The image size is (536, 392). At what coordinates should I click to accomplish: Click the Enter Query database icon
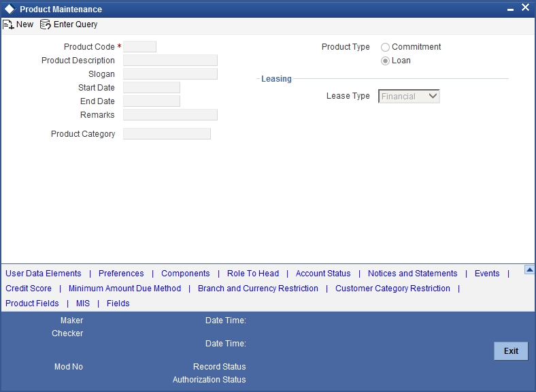click(x=45, y=24)
